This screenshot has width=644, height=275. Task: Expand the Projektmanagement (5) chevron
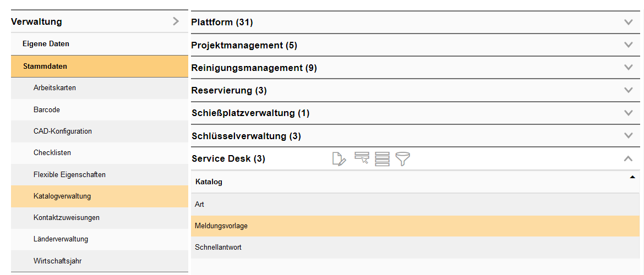[628, 45]
